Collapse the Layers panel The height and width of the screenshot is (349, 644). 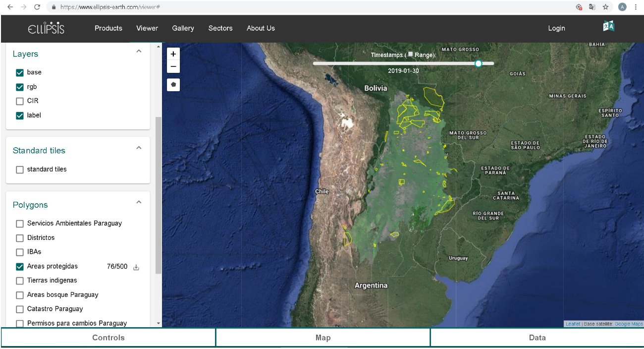(139, 51)
